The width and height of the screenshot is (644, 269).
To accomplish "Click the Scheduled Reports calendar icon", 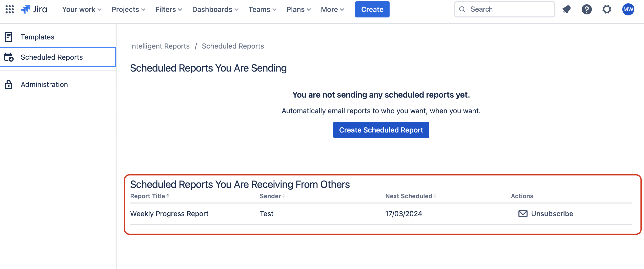I will tap(9, 57).
